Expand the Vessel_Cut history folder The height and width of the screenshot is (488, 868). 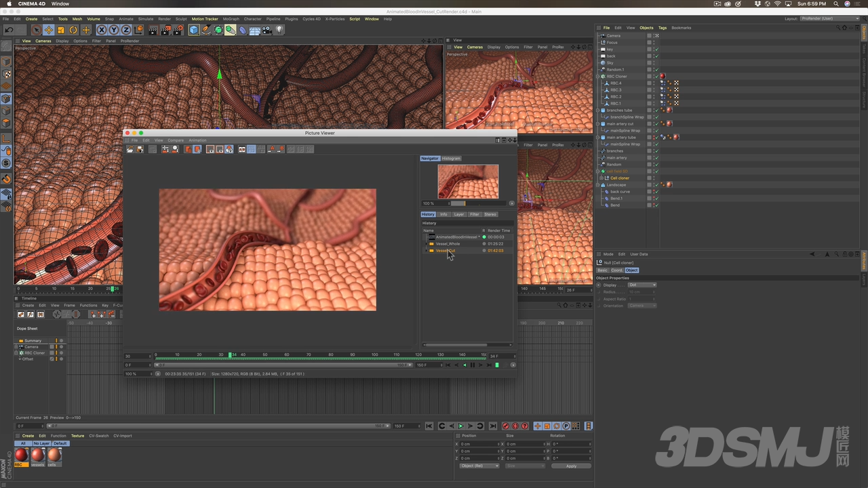pos(426,251)
